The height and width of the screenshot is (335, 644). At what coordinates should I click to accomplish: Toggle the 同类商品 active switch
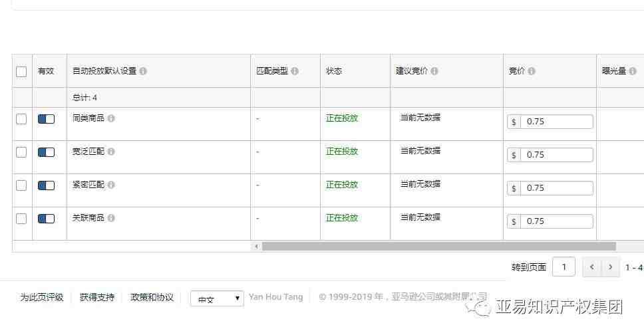click(46, 119)
